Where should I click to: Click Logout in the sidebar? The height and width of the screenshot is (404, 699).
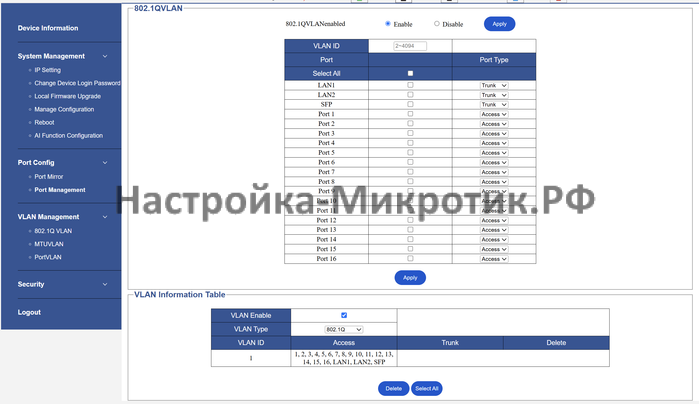pos(29,313)
